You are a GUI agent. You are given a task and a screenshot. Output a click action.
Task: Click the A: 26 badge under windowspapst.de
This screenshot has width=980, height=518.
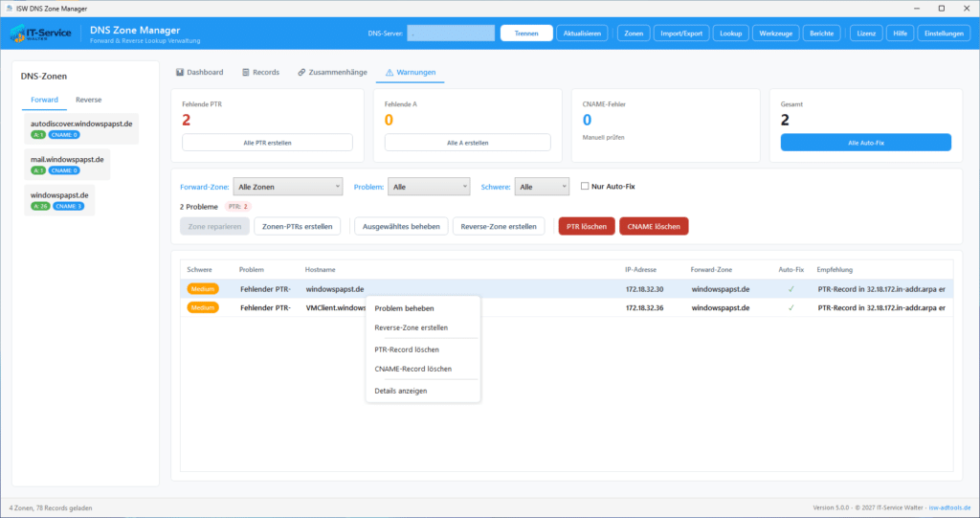(40, 207)
